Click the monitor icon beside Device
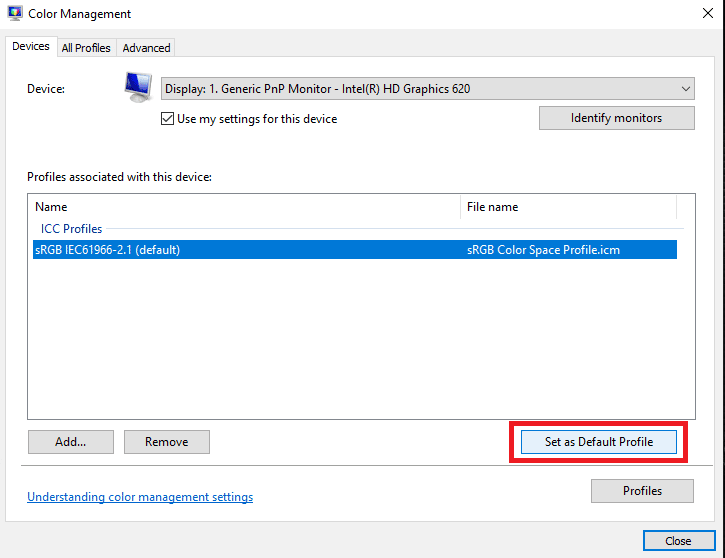The width and height of the screenshot is (725, 558). (138, 87)
